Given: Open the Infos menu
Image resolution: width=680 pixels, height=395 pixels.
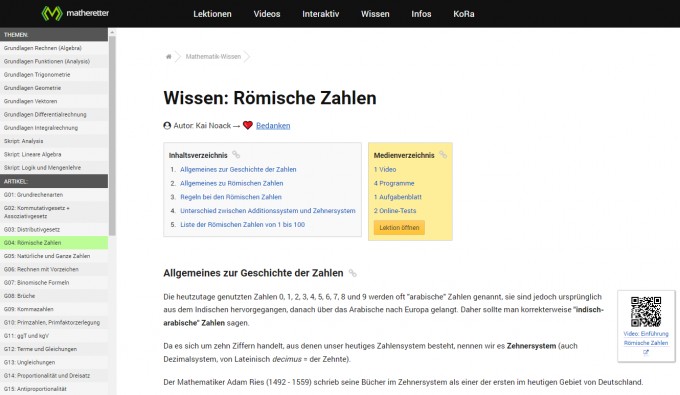Looking at the screenshot, I should 421,14.
